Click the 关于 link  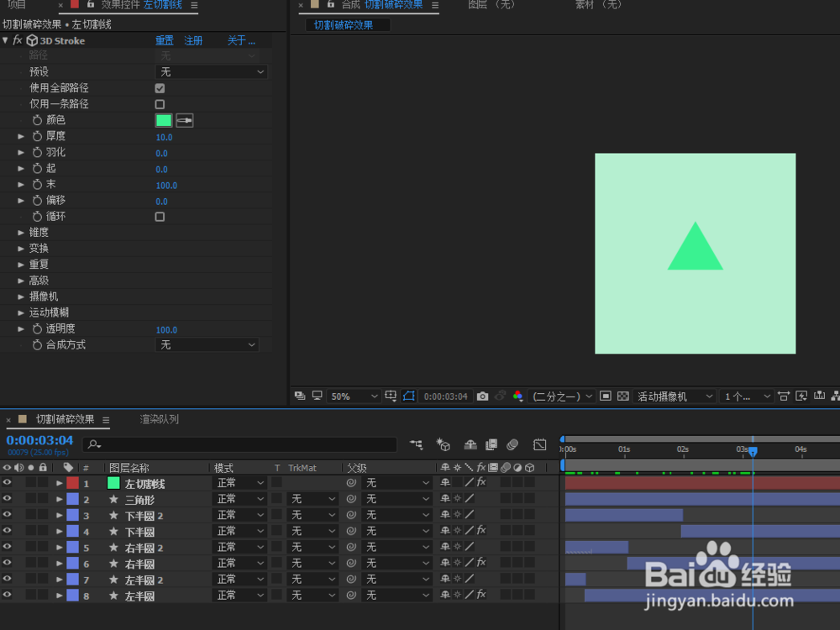(241, 40)
